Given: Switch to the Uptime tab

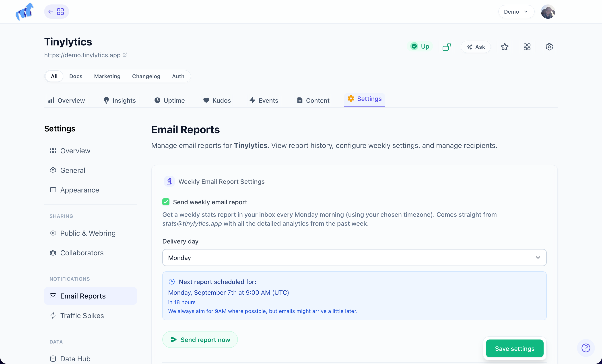Looking at the screenshot, I should pyautogui.click(x=169, y=101).
